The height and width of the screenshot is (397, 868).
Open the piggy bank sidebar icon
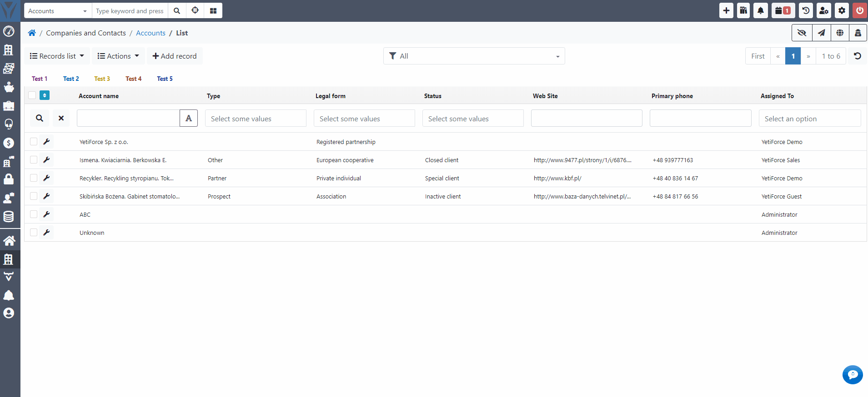(x=9, y=87)
